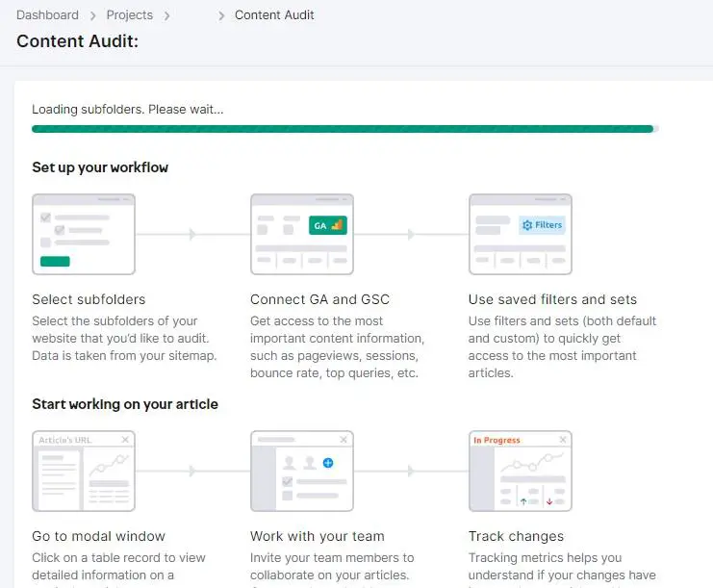Click the 'Go to modal window' step title
The image size is (713, 588).
(98, 536)
